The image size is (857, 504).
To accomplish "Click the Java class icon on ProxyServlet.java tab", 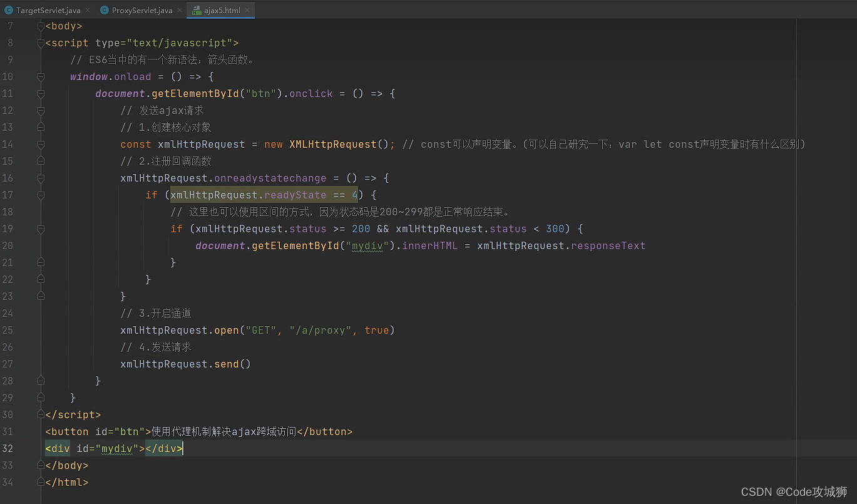I will pos(105,11).
